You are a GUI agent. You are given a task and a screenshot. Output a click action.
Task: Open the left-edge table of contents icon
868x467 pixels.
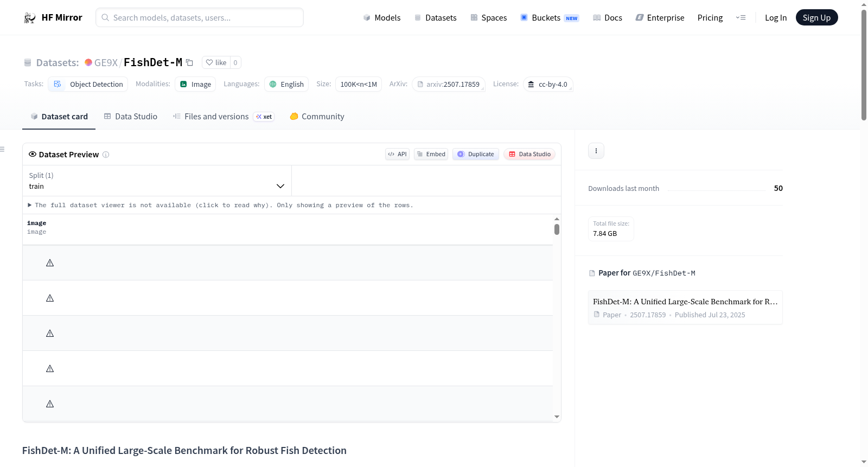tap(2, 149)
